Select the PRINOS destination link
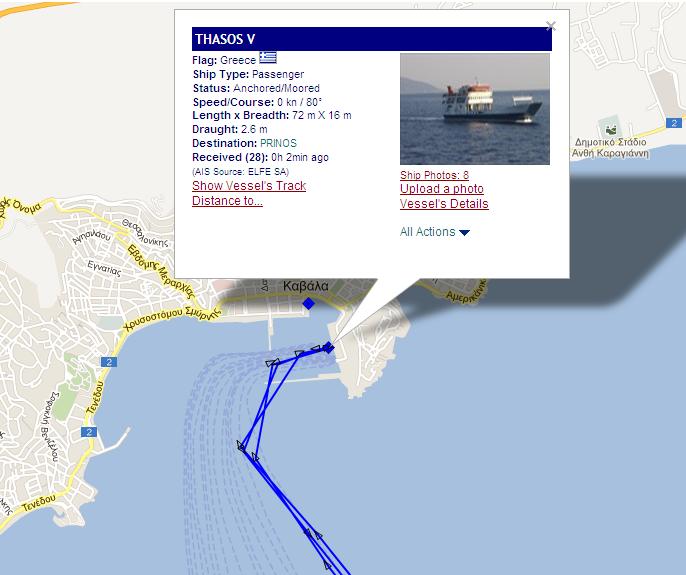Viewport: 686px width, 575px height. 278,143
